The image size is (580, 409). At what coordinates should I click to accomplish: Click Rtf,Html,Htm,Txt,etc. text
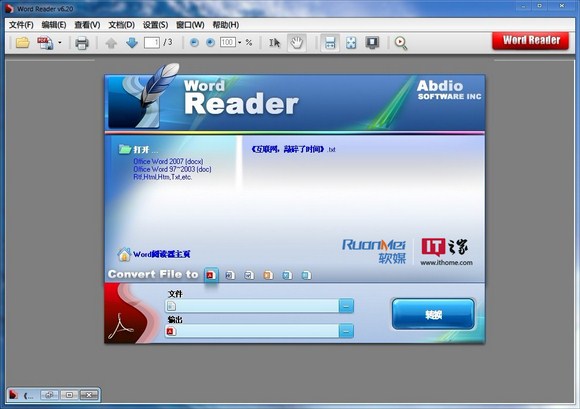[x=162, y=177]
